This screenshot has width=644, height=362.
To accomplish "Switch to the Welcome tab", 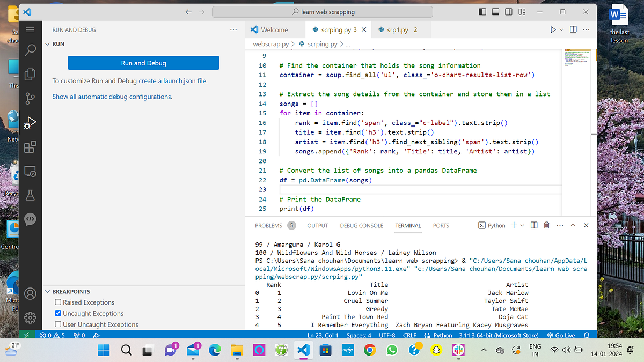I will pyautogui.click(x=275, y=29).
